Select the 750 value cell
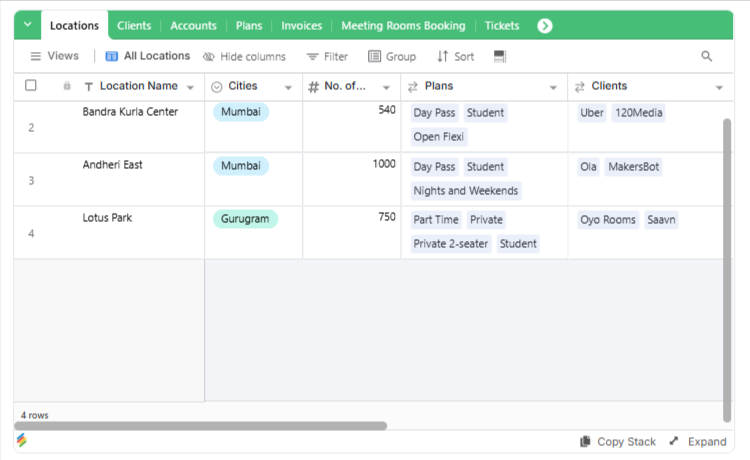 point(352,233)
